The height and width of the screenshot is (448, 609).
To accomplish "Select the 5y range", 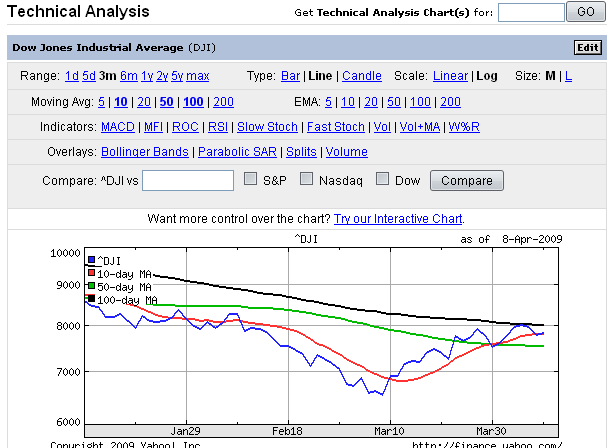I will 177,76.
